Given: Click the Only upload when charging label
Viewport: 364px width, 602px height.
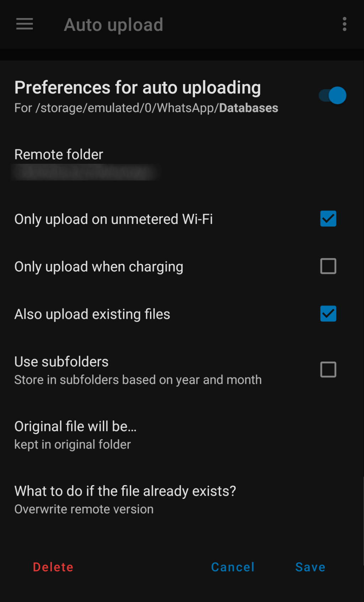Looking at the screenshot, I should pyautogui.click(x=99, y=267).
